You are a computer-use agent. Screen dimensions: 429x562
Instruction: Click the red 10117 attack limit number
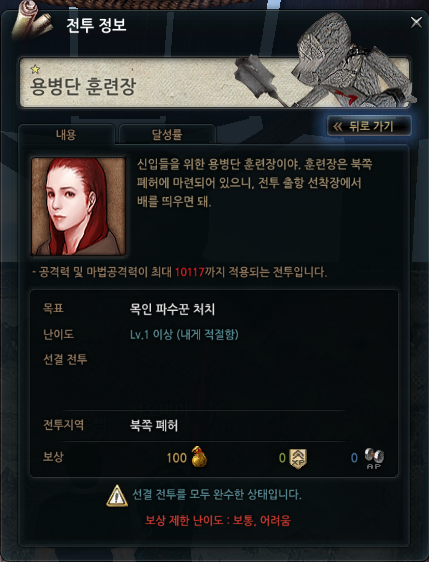[189, 272]
